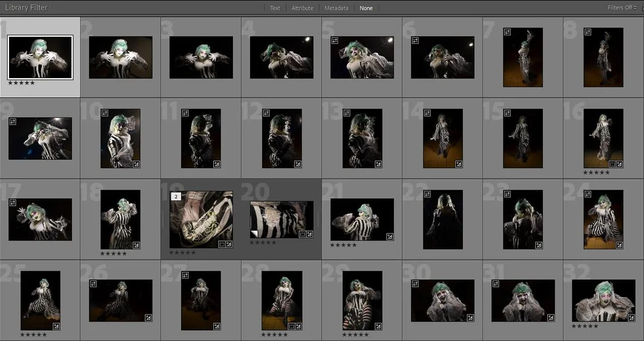Click the metadata changed badge on photo 17
Screen dimensions: 644x341
tap(13, 202)
